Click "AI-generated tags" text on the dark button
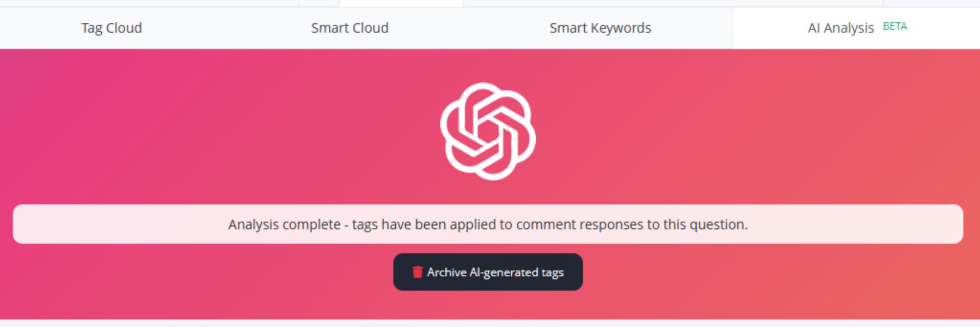This screenshot has height=327, width=980. click(x=517, y=272)
